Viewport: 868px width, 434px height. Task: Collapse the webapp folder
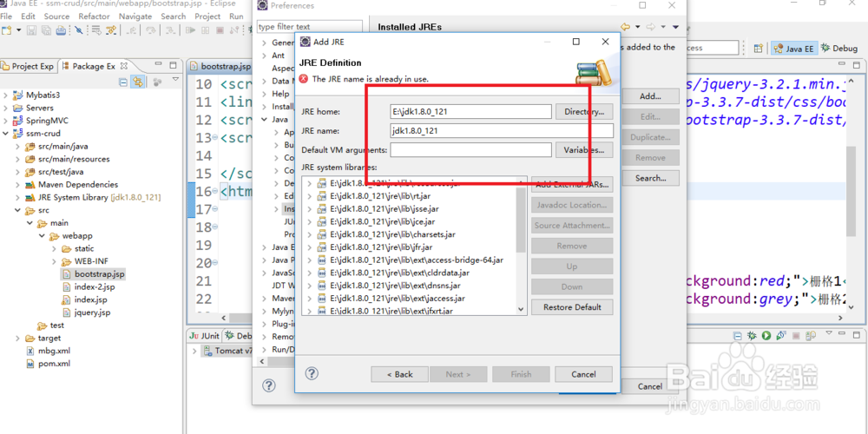coord(42,236)
